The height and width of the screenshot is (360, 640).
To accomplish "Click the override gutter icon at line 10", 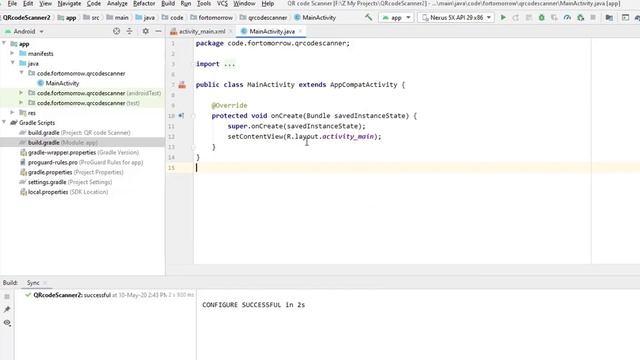I will click(x=181, y=116).
